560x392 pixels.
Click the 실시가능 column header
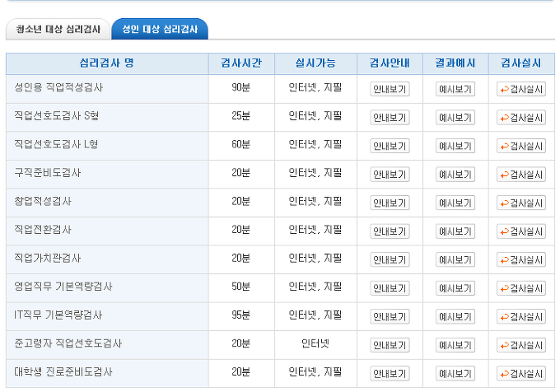315,63
